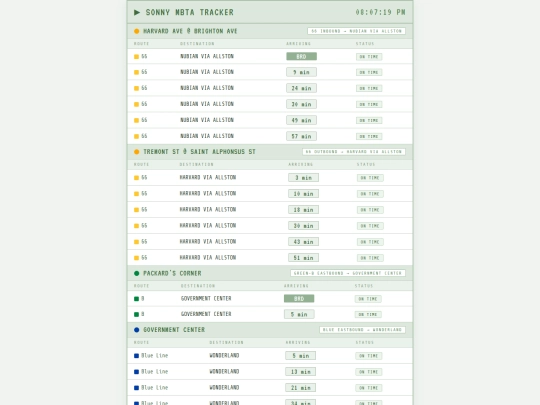
Task: Click the 21 min Wonderland arrival badge
Action: point(300,388)
